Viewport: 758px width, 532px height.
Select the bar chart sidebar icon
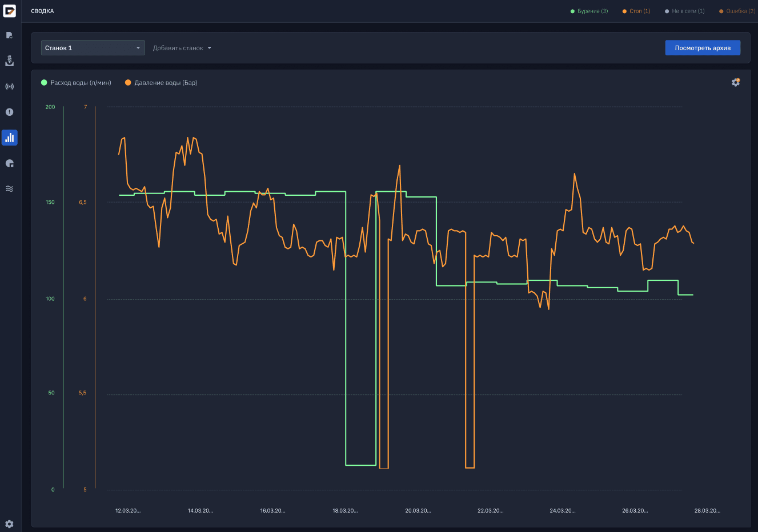pos(10,138)
